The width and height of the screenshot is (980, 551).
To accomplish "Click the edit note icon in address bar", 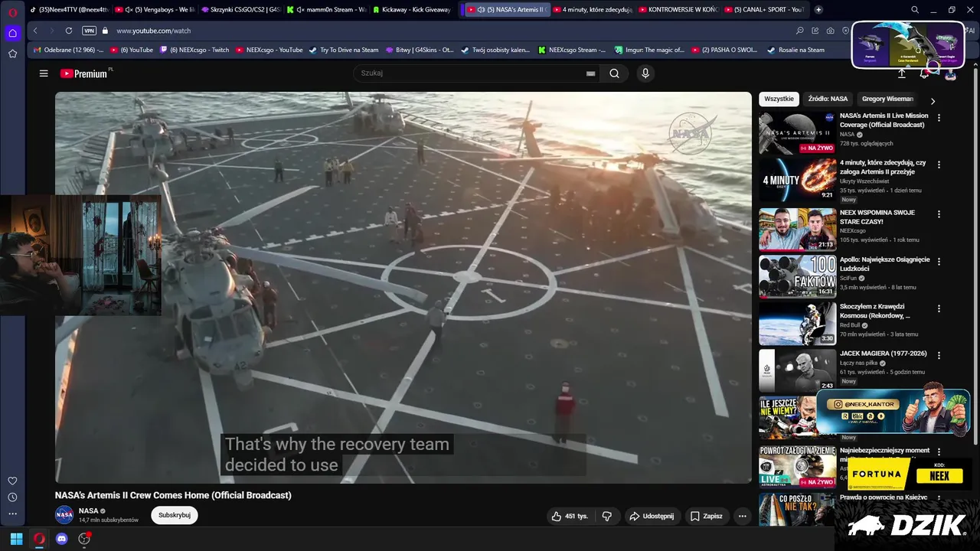I will [x=815, y=31].
